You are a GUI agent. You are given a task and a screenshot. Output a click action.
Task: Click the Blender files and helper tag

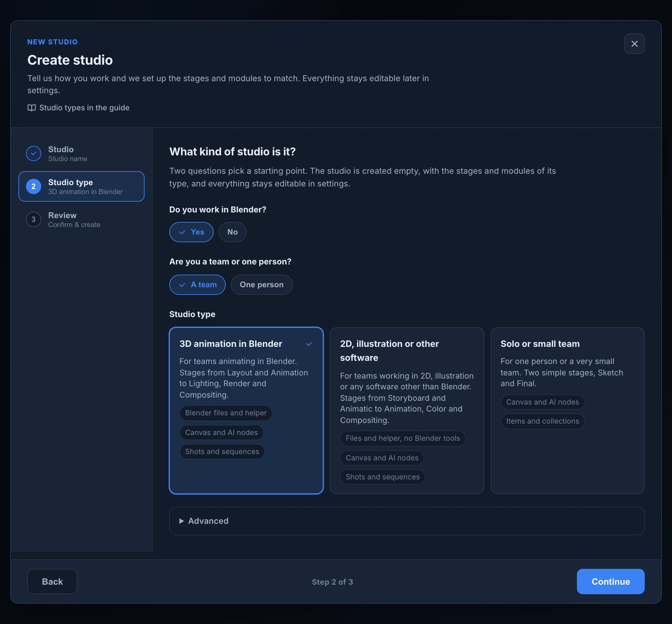(x=226, y=413)
